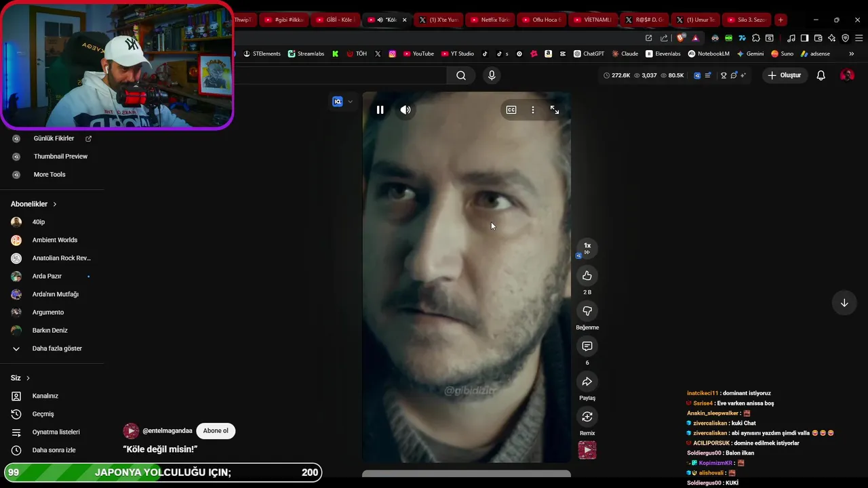868x488 pixels.
Task: Open the Gemini bookmark
Action: (750, 54)
